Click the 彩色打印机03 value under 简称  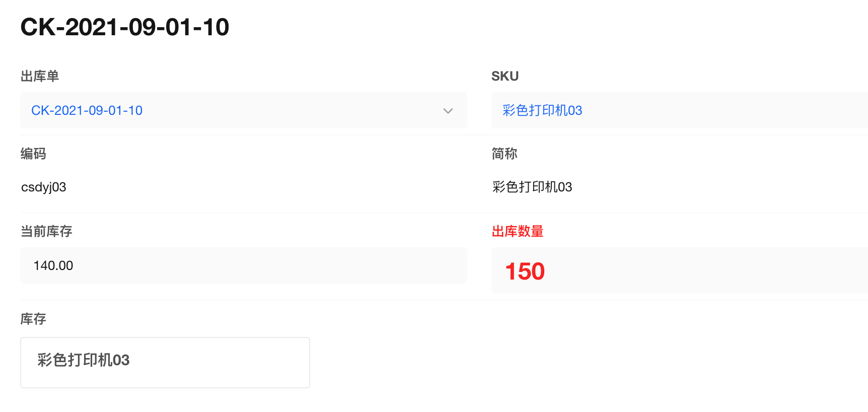[532, 187]
